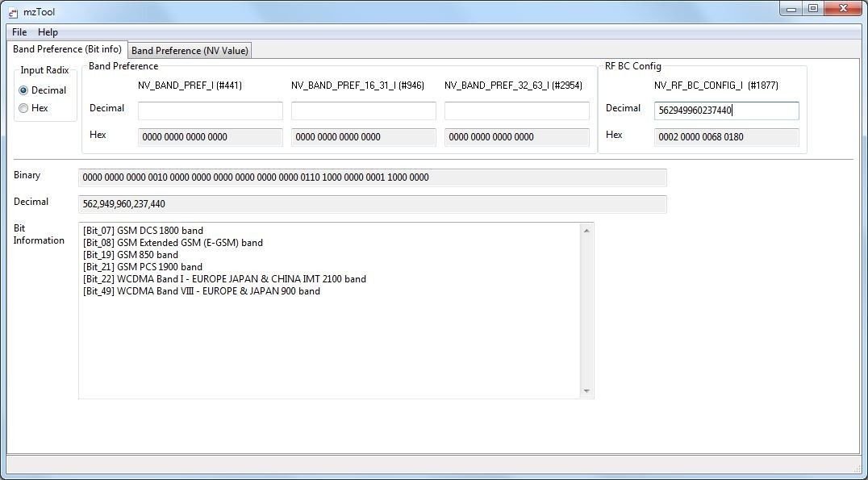Screen dimensions: 868x480
Task: Click the Decimal result field 562,949,960,237,440
Action: [373, 204]
